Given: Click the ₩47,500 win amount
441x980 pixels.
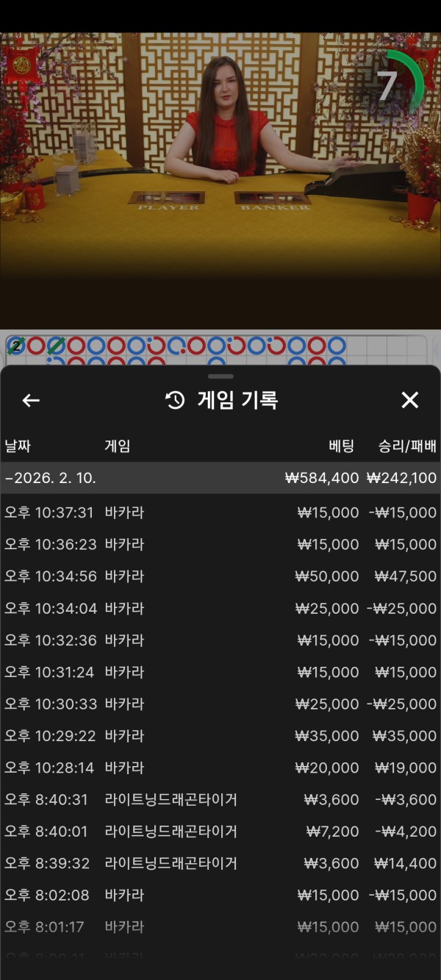Looking at the screenshot, I should (x=405, y=576).
